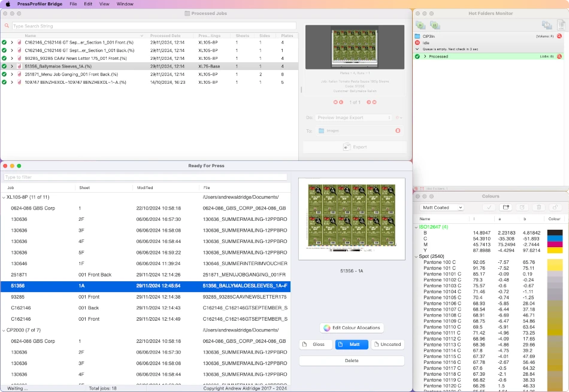Click the Pantone 100 C colour swatch
Viewport: 569px width, 392px height.
555,262
